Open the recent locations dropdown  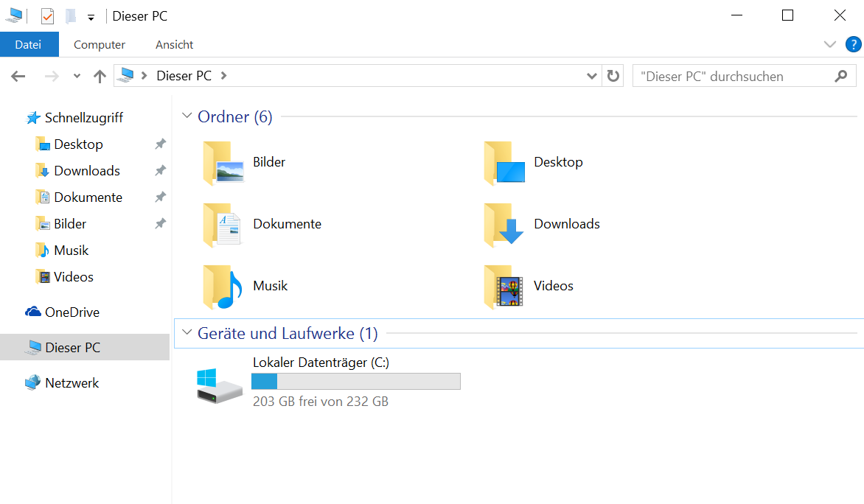coord(77,76)
